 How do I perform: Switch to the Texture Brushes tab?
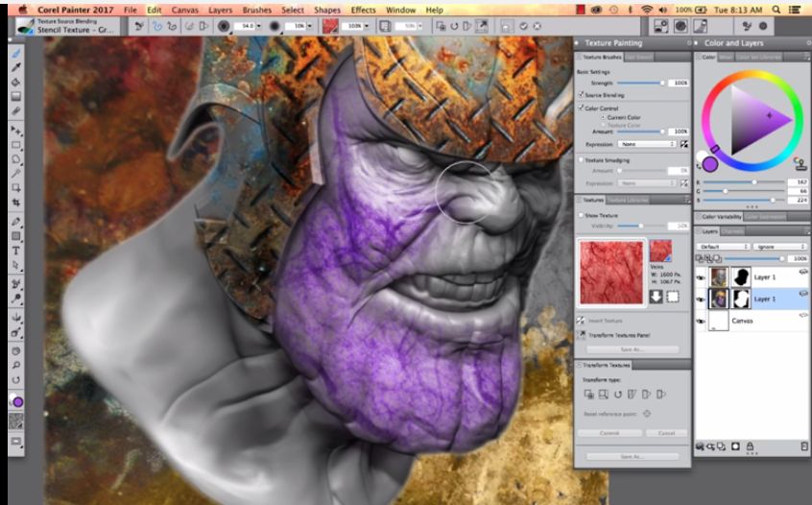pos(601,57)
